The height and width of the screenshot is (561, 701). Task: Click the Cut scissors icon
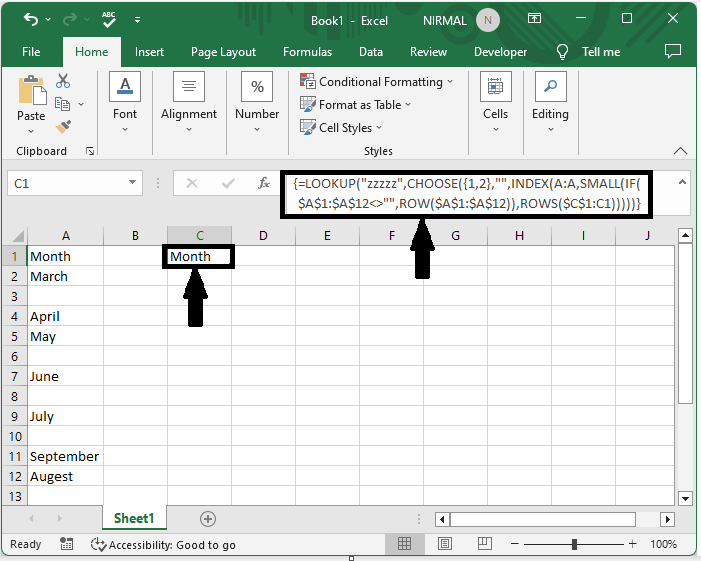click(x=63, y=81)
